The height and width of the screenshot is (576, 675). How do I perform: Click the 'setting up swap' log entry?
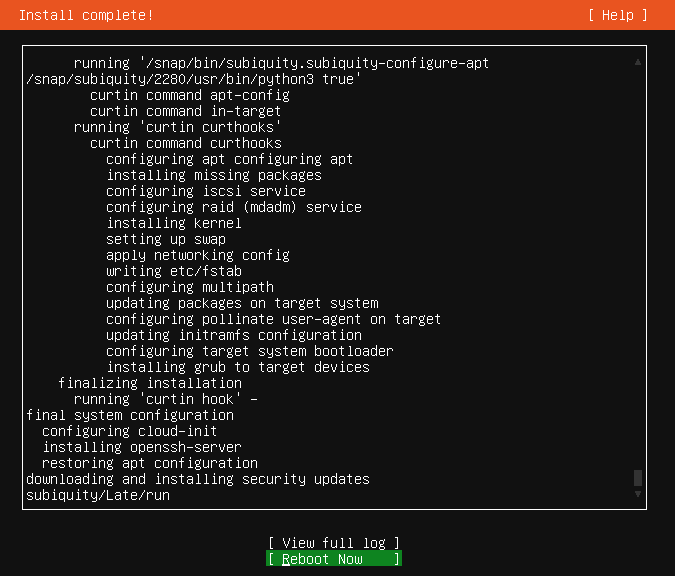166,239
